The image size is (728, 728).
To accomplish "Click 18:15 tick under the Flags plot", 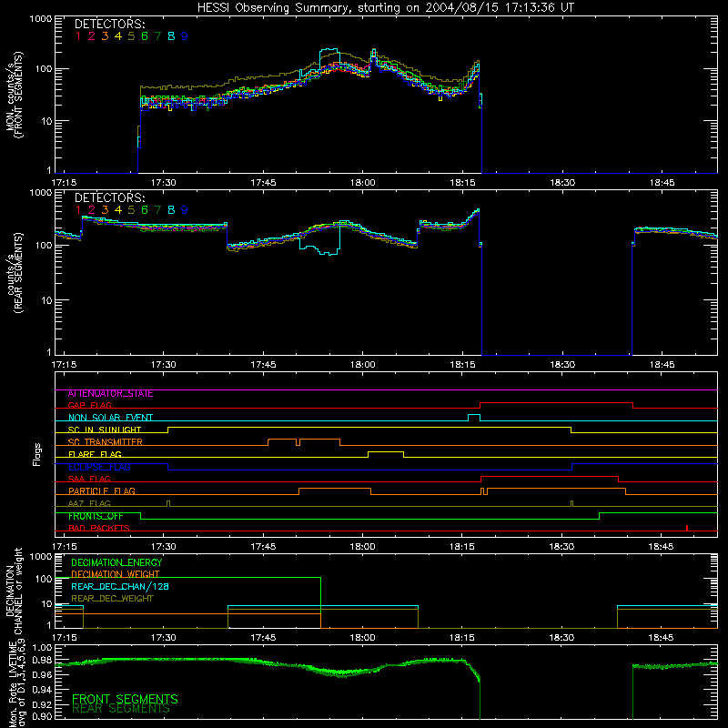I will (462, 547).
